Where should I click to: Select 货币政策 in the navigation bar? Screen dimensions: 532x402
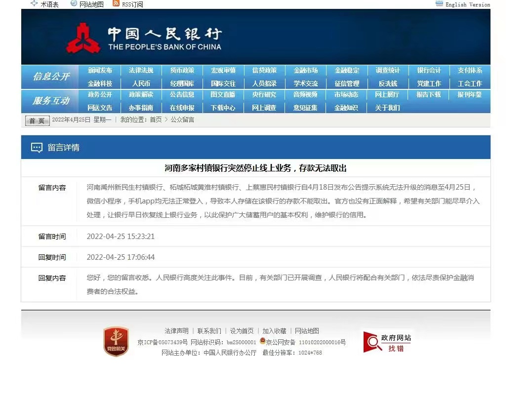(182, 71)
